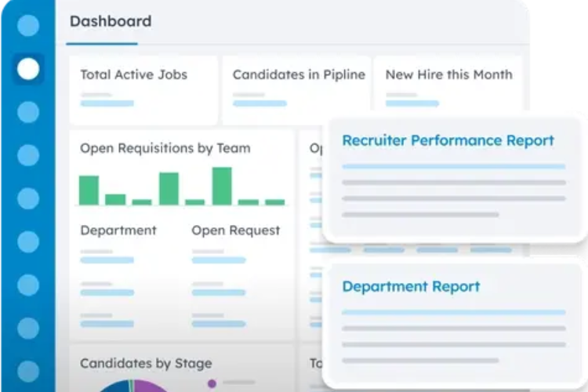
Task: Open the New Hire this Month card
Action: coord(448,84)
